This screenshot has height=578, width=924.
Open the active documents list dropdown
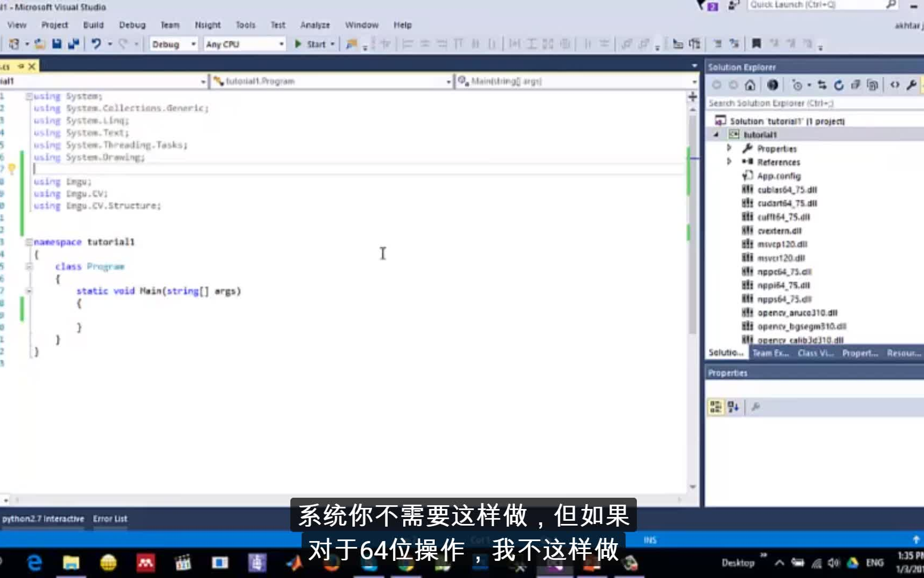pos(694,66)
